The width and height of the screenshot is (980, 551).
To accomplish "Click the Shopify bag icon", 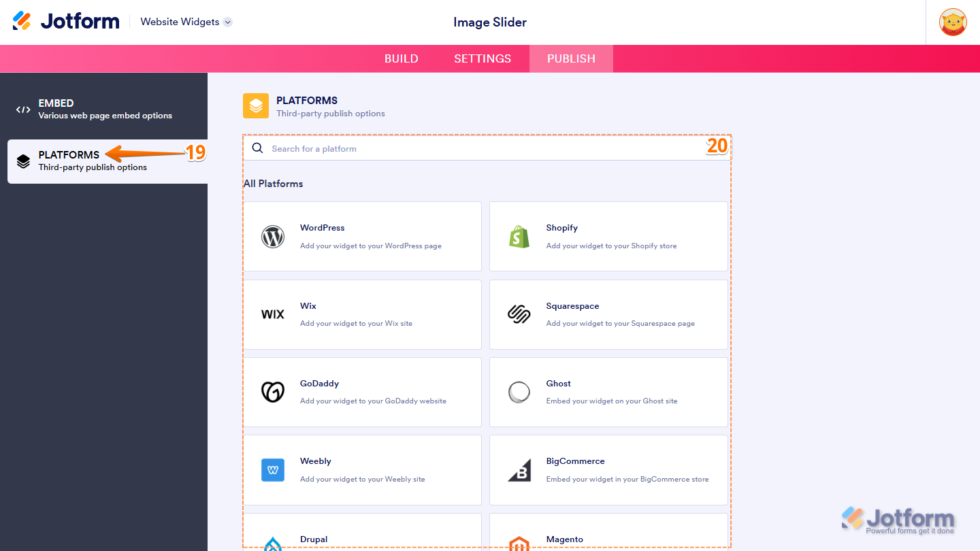I will [519, 236].
